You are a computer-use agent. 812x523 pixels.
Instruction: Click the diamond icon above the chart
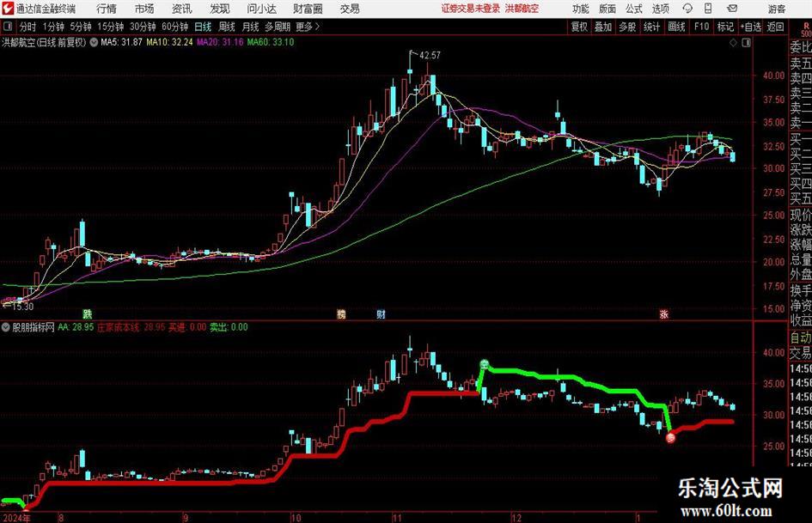coord(733,42)
